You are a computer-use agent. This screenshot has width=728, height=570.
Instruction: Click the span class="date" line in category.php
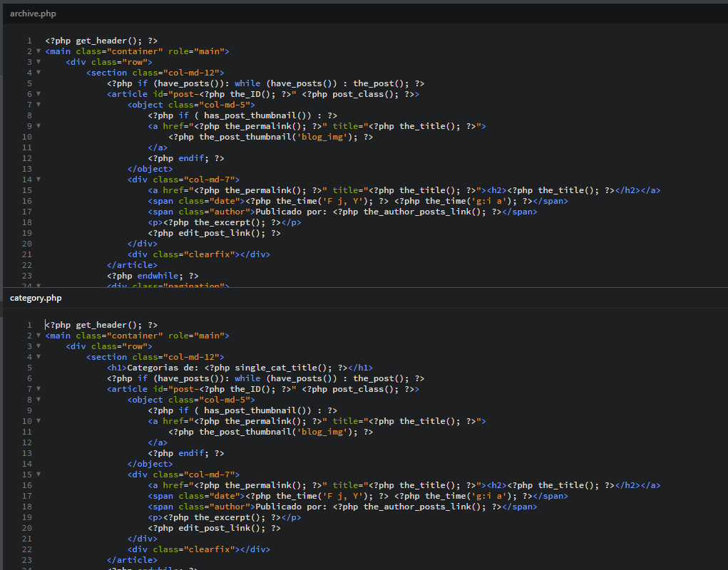[358, 496]
